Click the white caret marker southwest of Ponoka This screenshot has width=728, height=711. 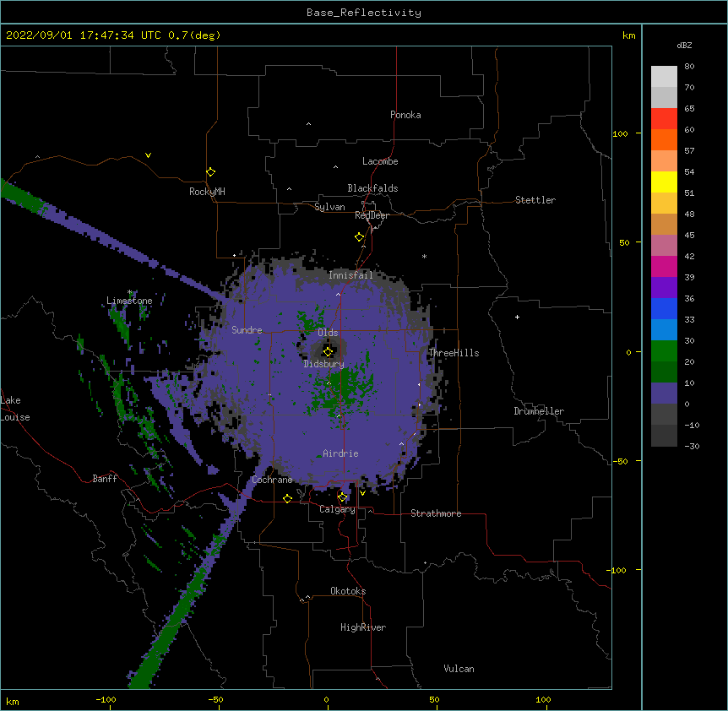[x=308, y=124]
